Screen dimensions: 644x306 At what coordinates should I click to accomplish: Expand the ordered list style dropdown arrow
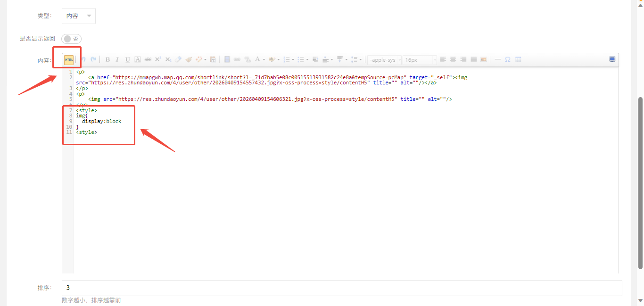coord(293,60)
